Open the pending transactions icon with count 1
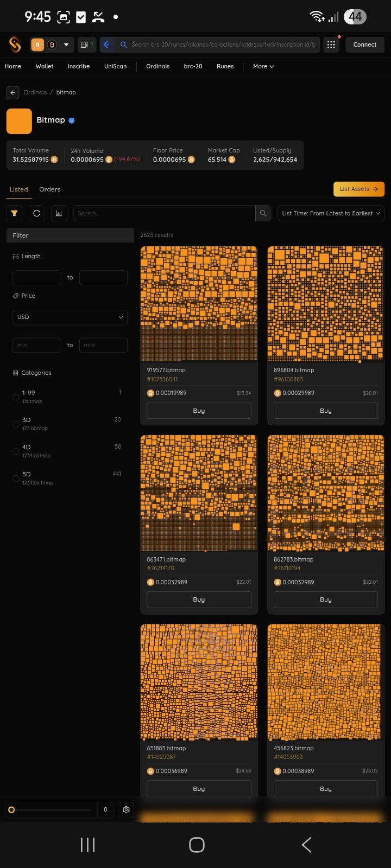This screenshot has height=868, width=391. point(87,44)
